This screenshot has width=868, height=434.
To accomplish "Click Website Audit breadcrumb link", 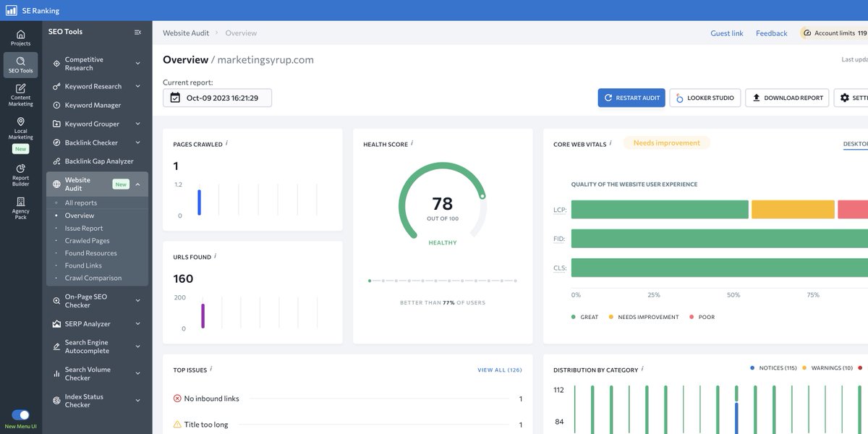I will (x=186, y=33).
